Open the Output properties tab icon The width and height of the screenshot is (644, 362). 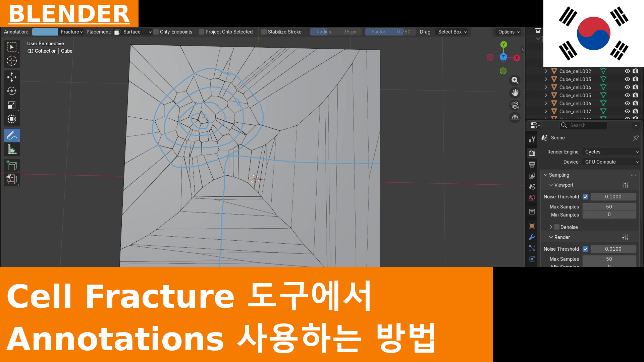(532, 164)
